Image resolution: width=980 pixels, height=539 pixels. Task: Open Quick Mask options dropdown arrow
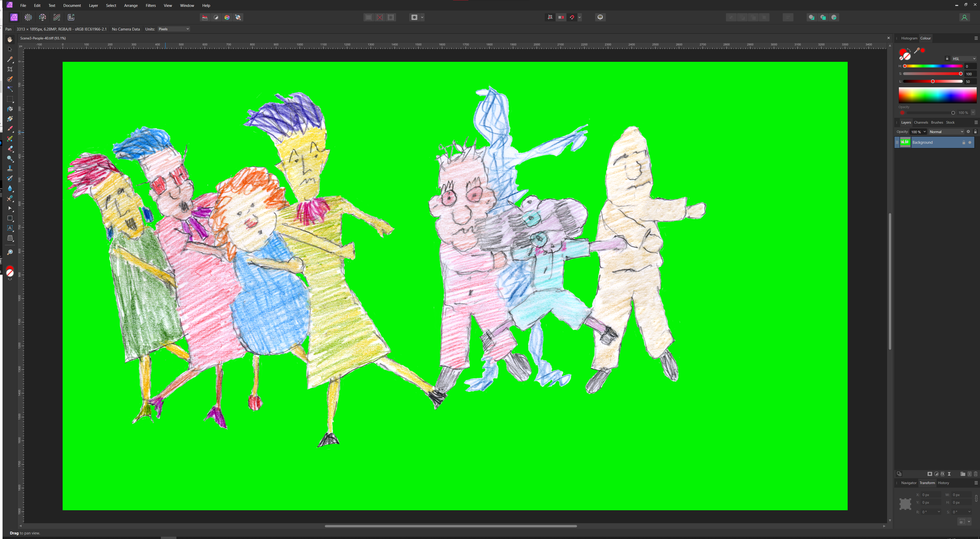tap(422, 17)
